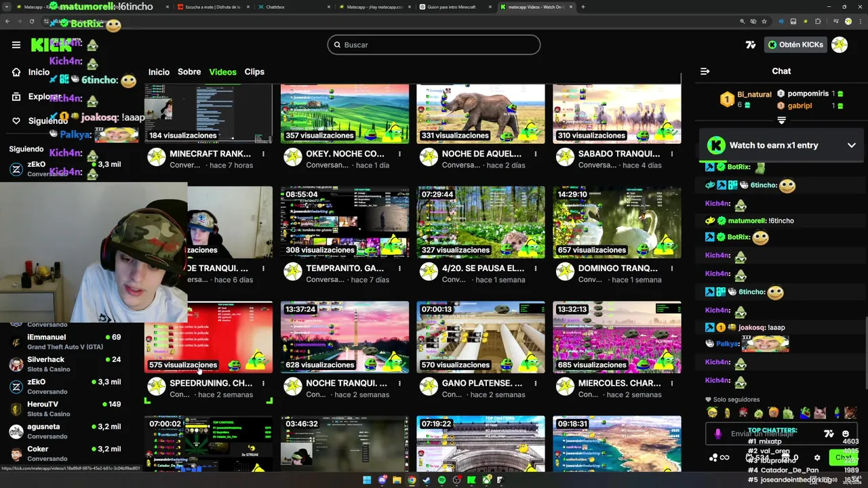
Task: Click Bi_natural in chat leaderboard
Action: click(754, 95)
